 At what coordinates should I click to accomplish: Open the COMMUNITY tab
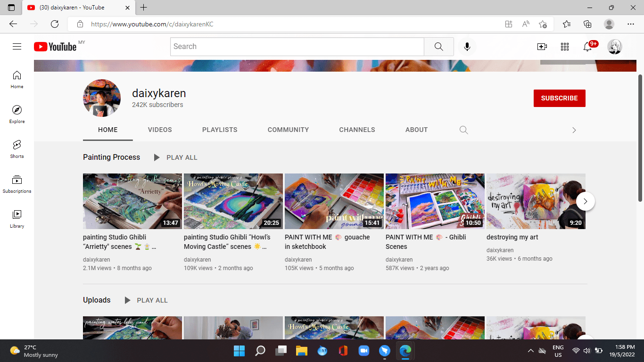click(x=288, y=130)
